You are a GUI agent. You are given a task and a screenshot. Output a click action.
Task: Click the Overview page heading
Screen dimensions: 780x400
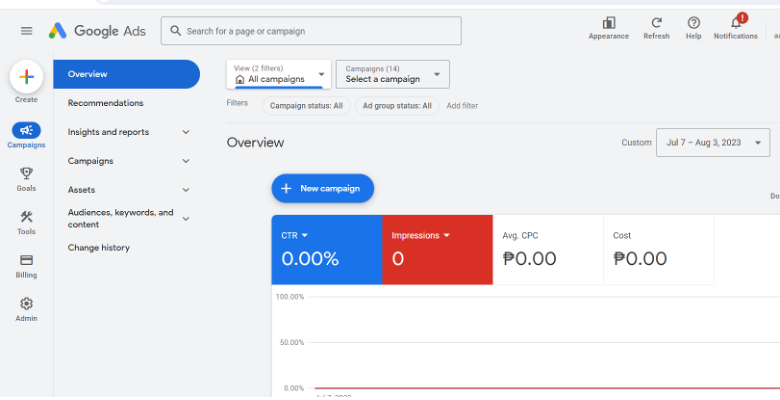(255, 143)
